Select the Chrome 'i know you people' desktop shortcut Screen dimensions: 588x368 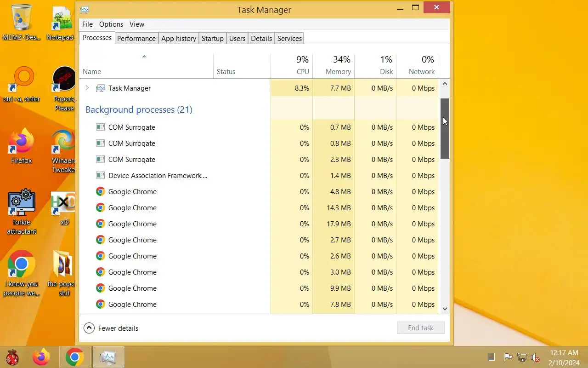click(22, 273)
